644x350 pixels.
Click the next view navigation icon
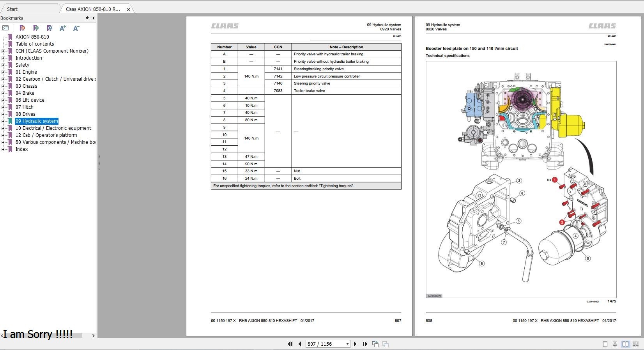tap(386, 344)
